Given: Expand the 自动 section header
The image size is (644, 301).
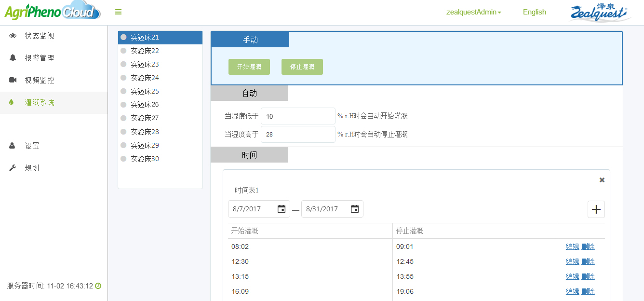Looking at the screenshot, I should pos(249,93).
